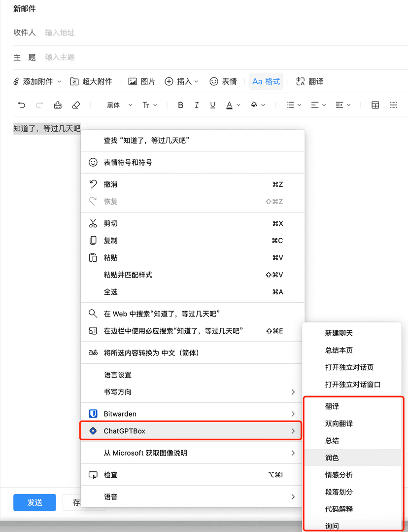Apply underline formatting with U icon

point(213,105)
